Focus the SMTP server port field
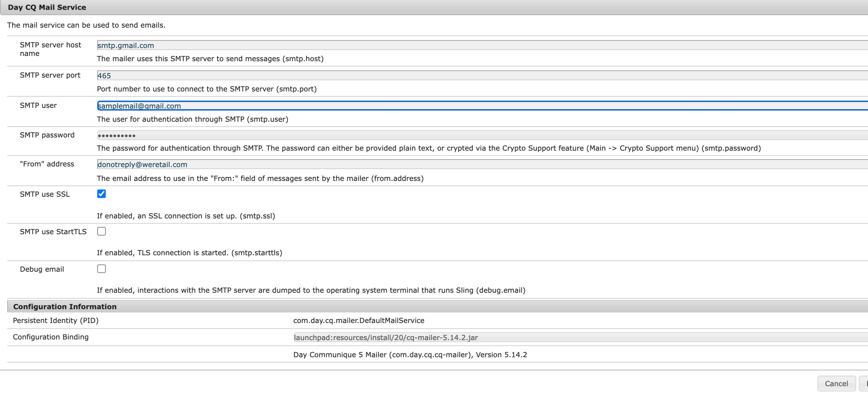868x398 pixels. tap(472, 76)
